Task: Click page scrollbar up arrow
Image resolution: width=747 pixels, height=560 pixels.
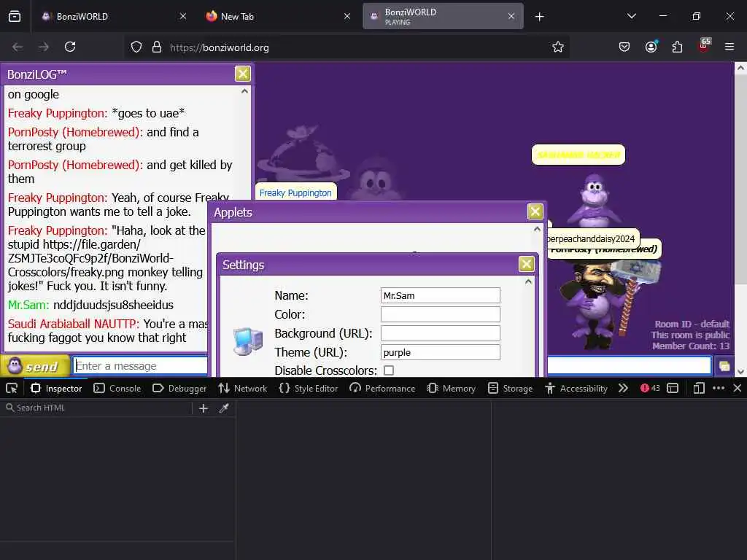Action: [740, 68]
